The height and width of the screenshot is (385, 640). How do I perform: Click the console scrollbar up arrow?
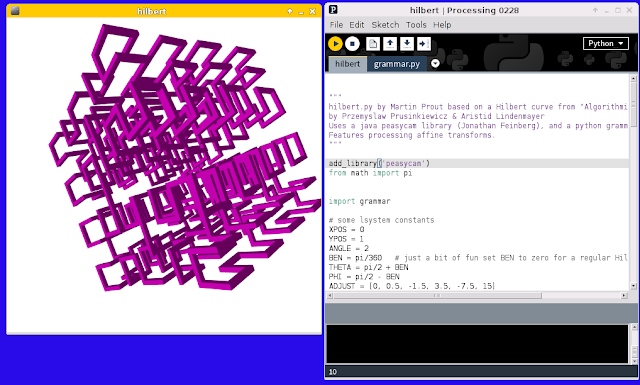(634, 327)
